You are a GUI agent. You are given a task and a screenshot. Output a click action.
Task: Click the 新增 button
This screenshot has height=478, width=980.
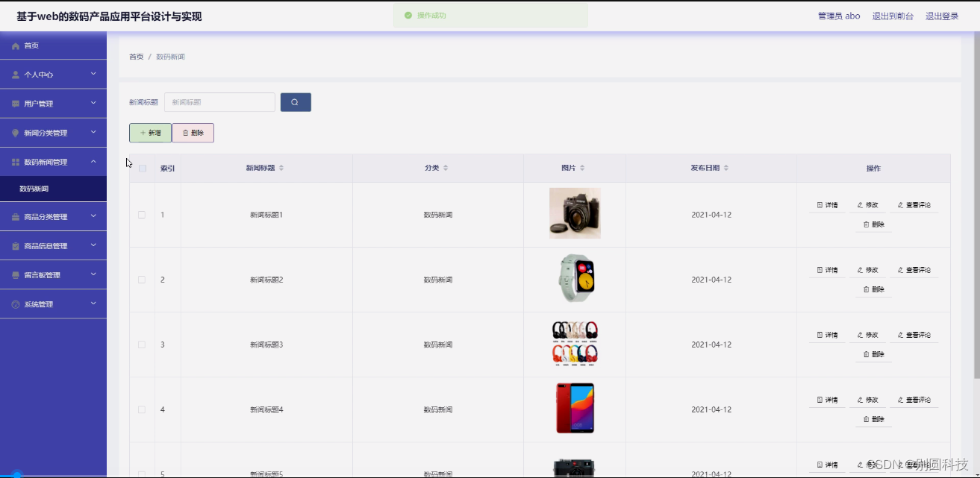click(150, 132)
